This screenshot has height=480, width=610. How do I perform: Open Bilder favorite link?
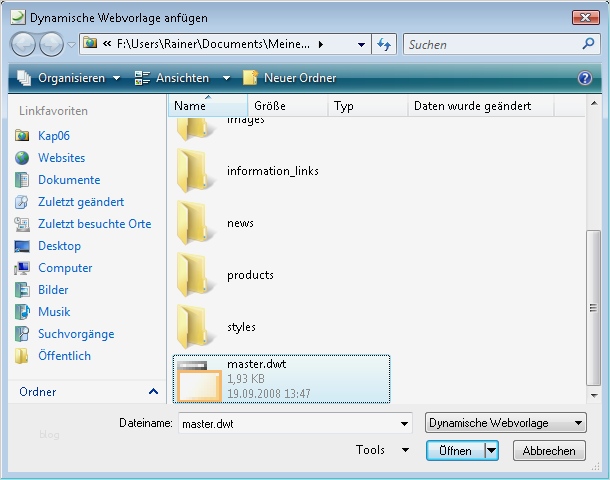click(53, 290)
